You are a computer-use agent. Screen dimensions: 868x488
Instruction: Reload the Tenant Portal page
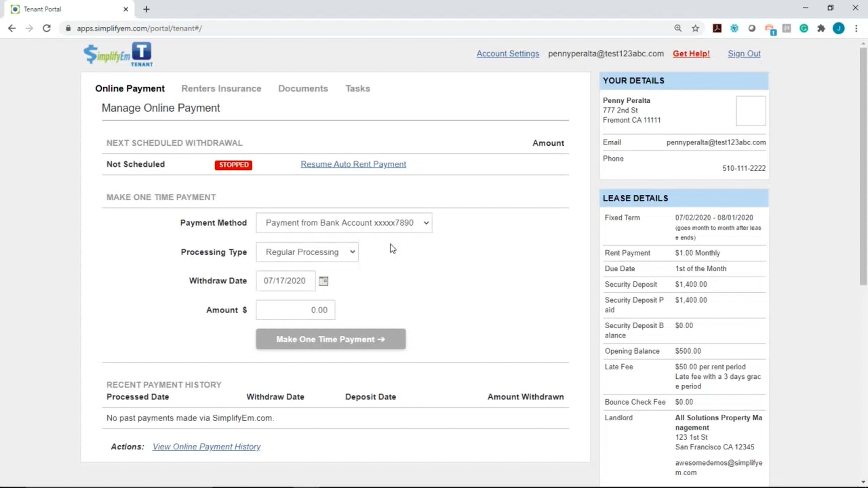tap(47, 28)
